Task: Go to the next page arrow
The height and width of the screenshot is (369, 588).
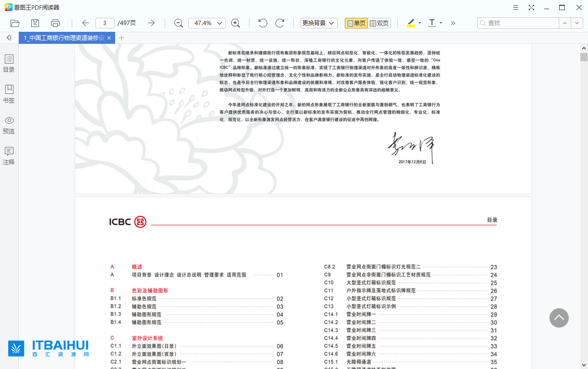Action: [151, 23]
